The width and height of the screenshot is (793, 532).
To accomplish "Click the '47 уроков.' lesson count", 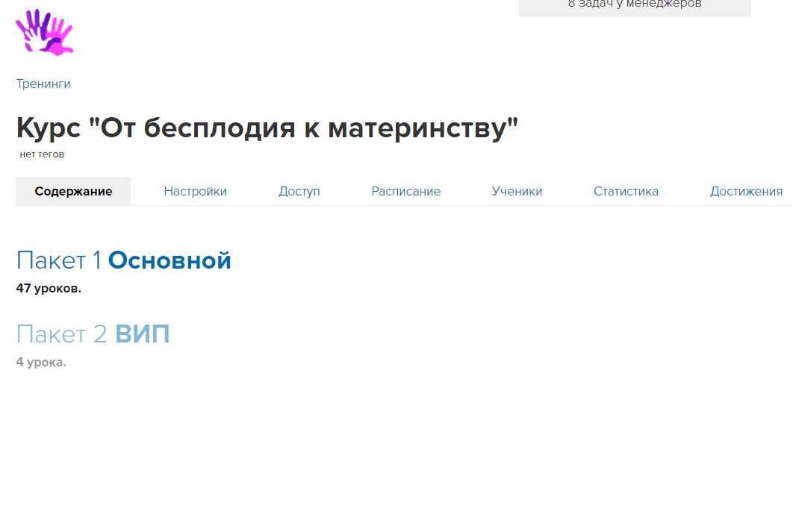I will (x=49, y=289).
